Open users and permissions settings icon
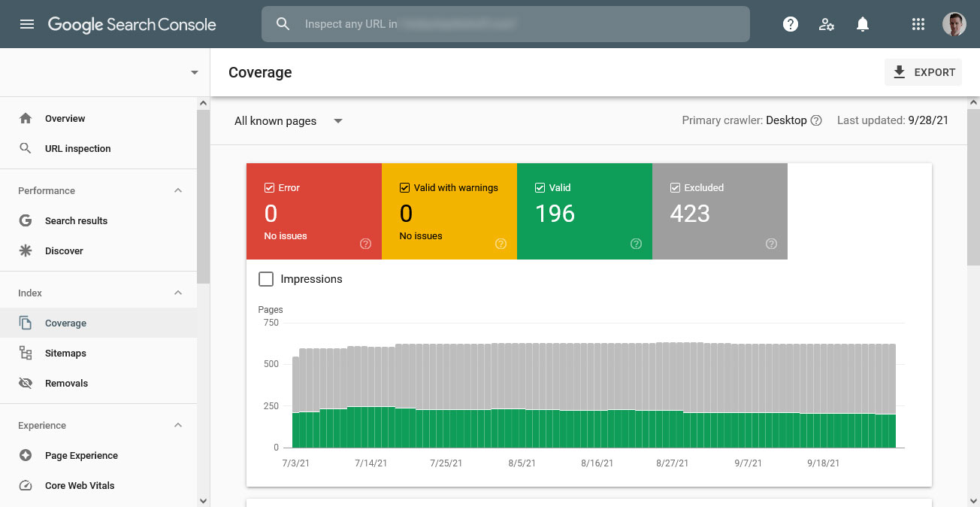The image size is (980, 507). (827, 24)
